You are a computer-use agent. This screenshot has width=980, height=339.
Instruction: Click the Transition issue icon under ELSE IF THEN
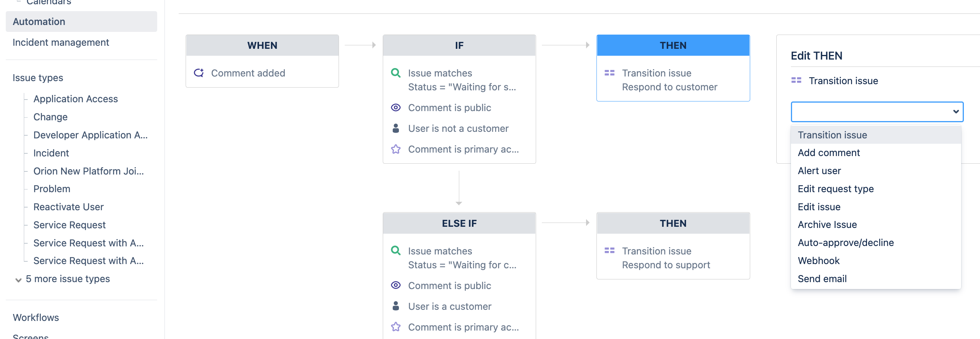[x=610, y=250]
